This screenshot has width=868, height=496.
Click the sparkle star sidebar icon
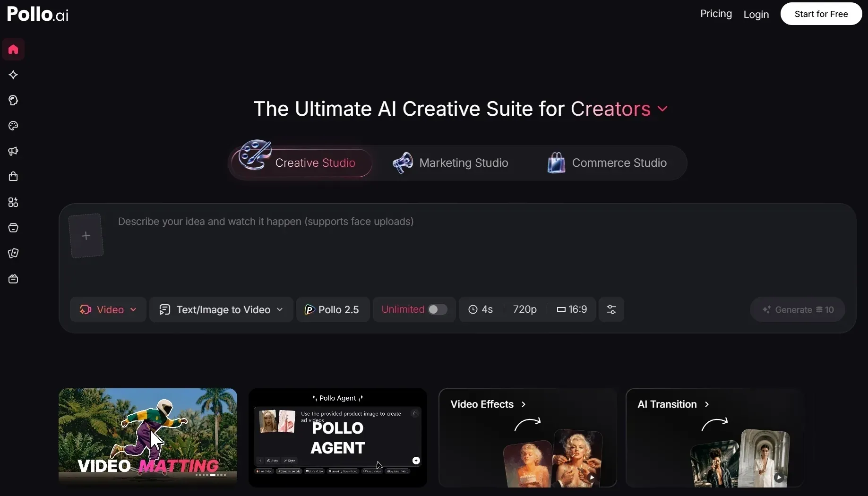(x=13, y=75)
